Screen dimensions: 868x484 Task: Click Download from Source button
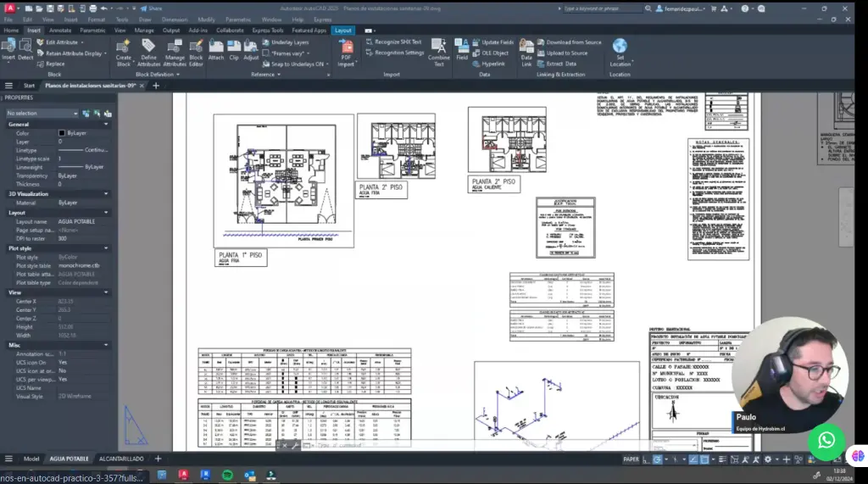click(573, 42)
